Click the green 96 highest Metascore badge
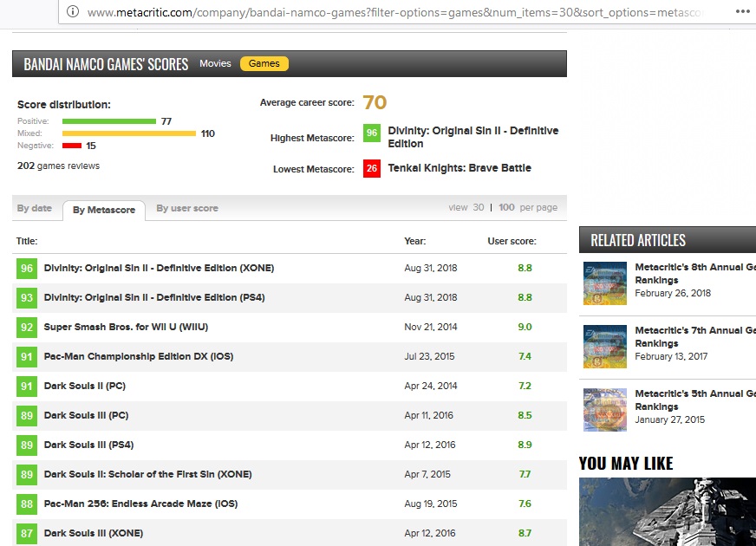Screen dimensions: 756x546 pos(372,133)
